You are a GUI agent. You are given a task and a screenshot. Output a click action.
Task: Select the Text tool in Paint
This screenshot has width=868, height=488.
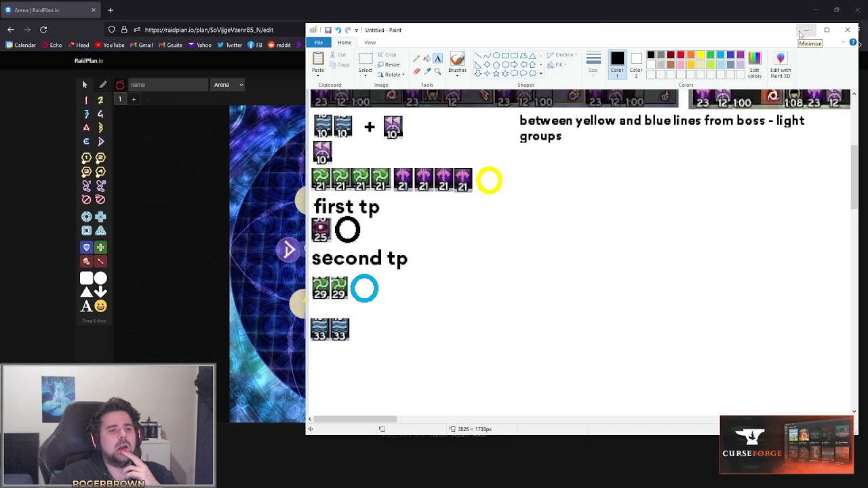tap(437, 59)
